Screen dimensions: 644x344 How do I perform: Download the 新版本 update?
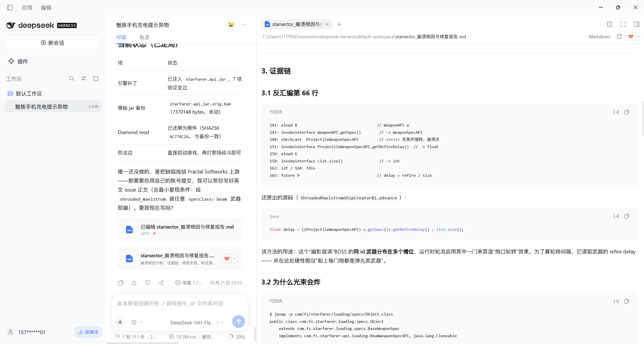(x=88, y=332)
